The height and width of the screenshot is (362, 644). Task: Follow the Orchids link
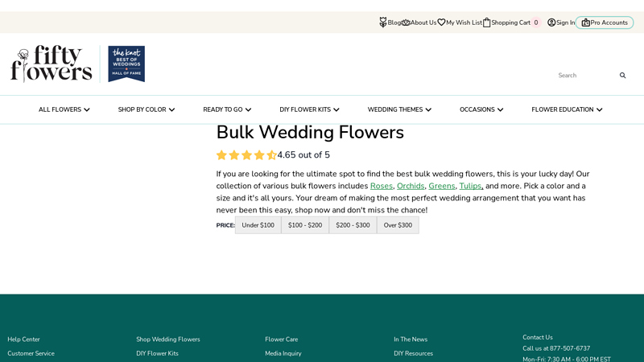click(411, 186)
